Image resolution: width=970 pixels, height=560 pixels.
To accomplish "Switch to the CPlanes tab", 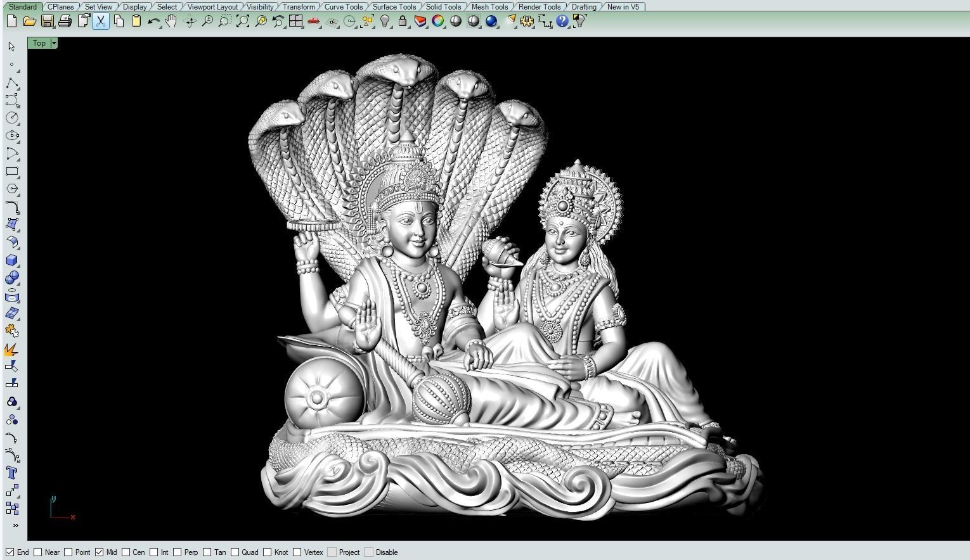I will 61,7.
